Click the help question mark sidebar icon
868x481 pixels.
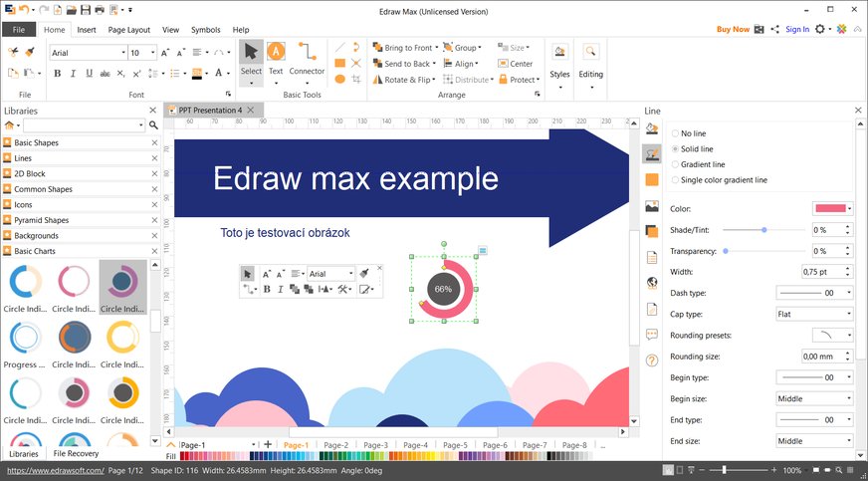pos(652,361)
